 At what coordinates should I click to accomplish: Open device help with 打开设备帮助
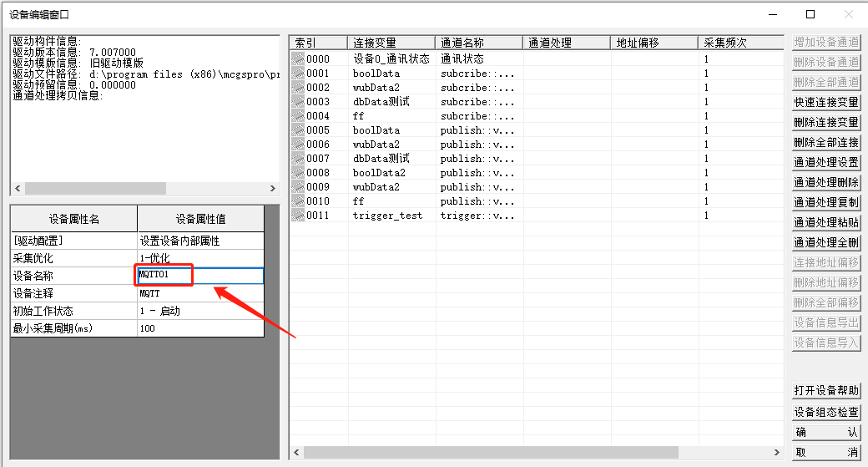point(825,390)
